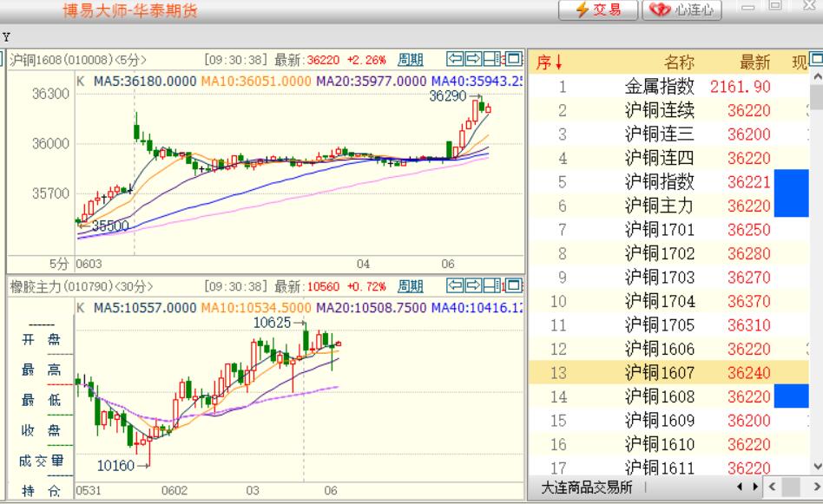
Task: Click the right arrow icon in copper chart header
Action: coord(474,59)
